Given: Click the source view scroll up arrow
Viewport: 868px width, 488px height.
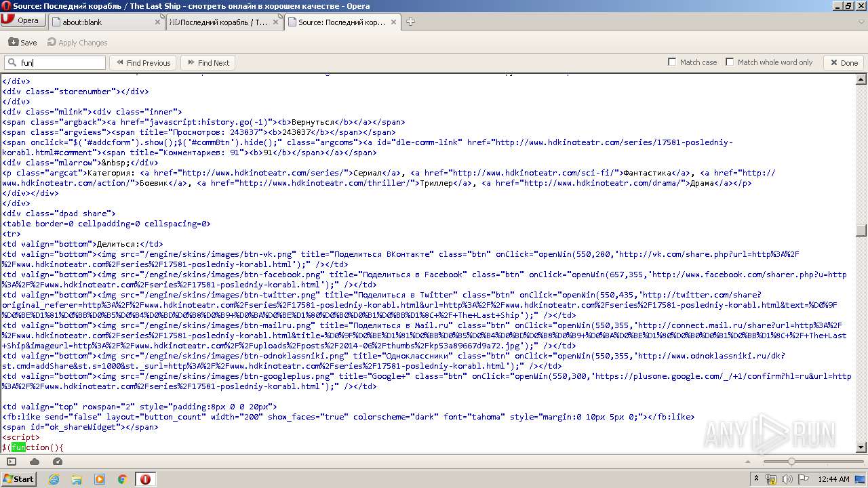Looking at the screenshot, I should [861, 79].
